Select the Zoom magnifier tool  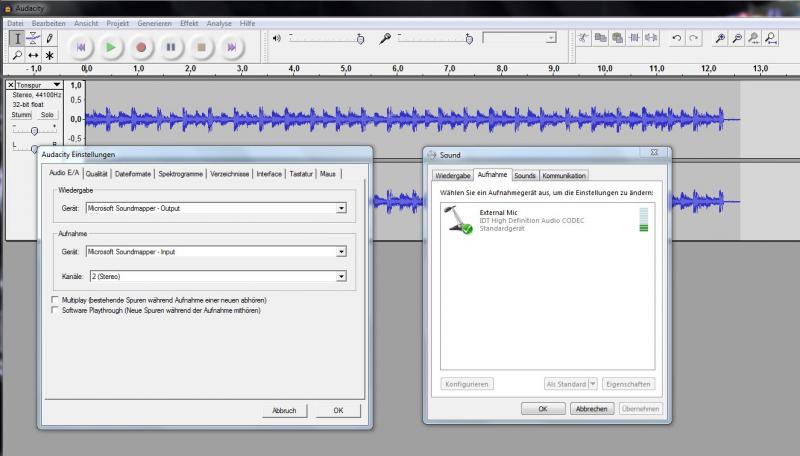click(x=18, y=55)
